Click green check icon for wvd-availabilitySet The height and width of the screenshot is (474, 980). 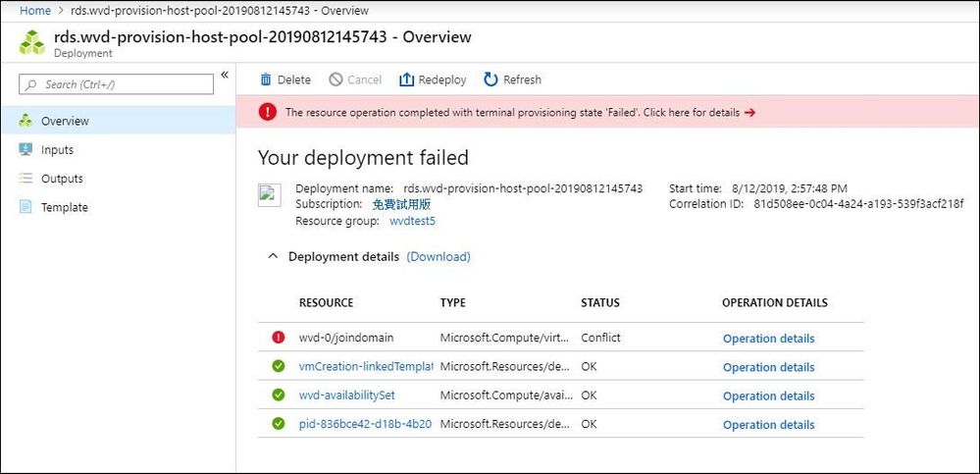279,395
